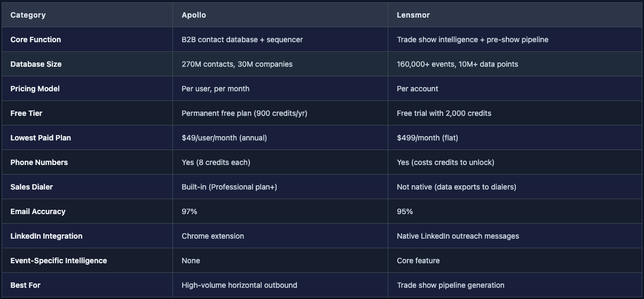Select the "Built-in (Professional plan+)" cell
Image resolution: width=644 pixels, height=299 pixels.
coord(229,187)
